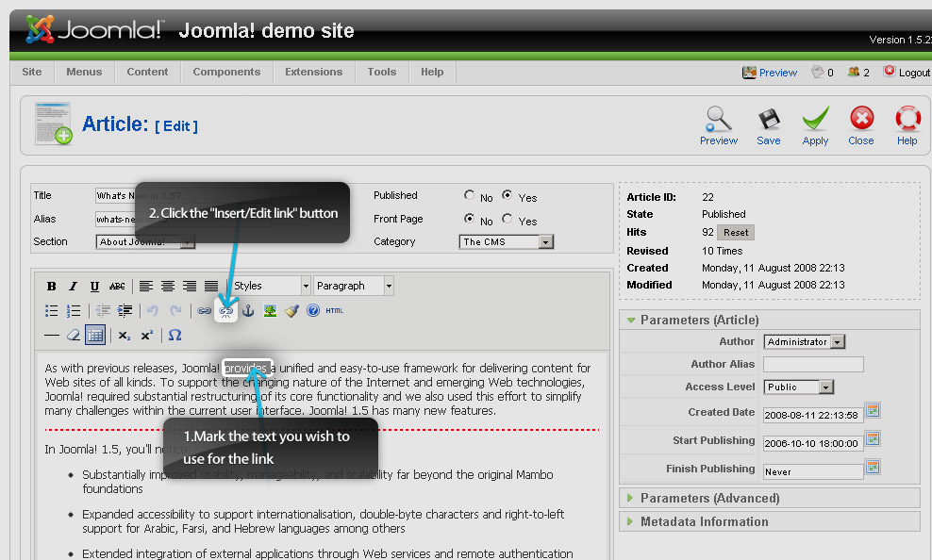Redo the last edit

[x=175, y=310]
